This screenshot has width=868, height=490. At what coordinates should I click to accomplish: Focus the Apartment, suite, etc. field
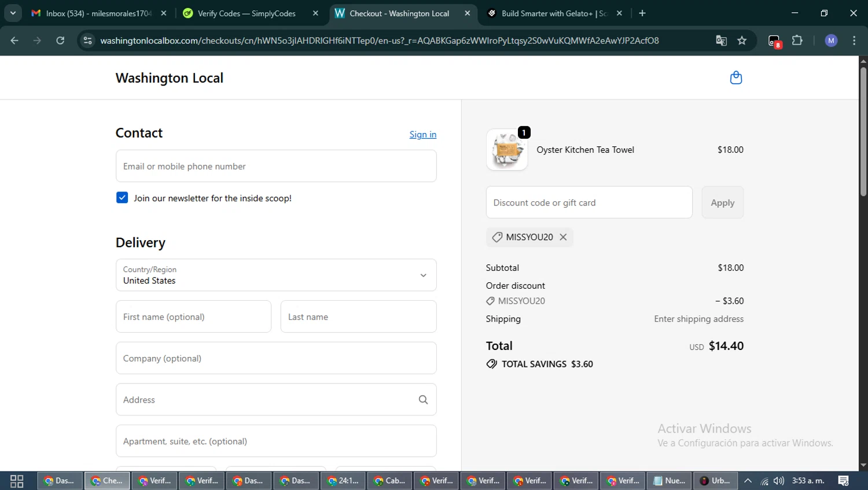pos(276,441)
